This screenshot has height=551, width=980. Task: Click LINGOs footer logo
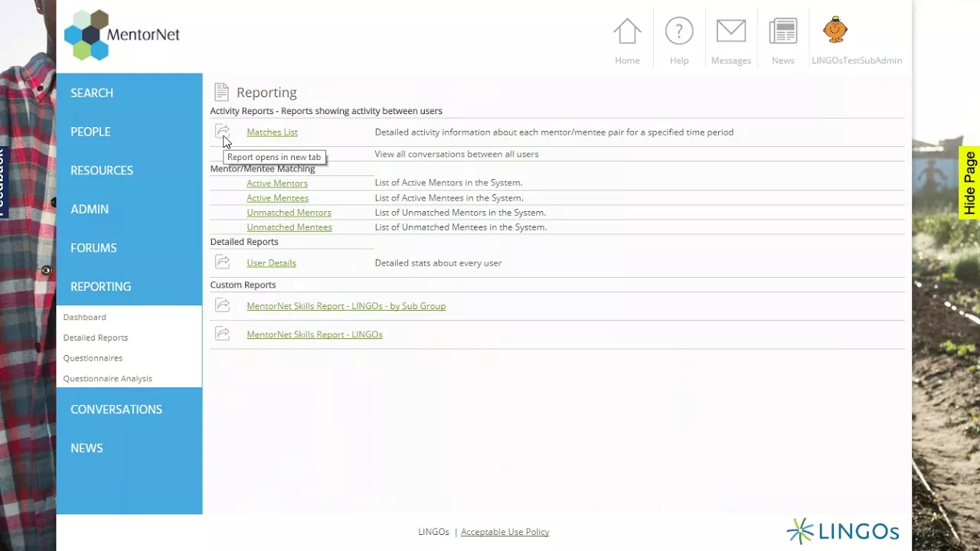842,531
